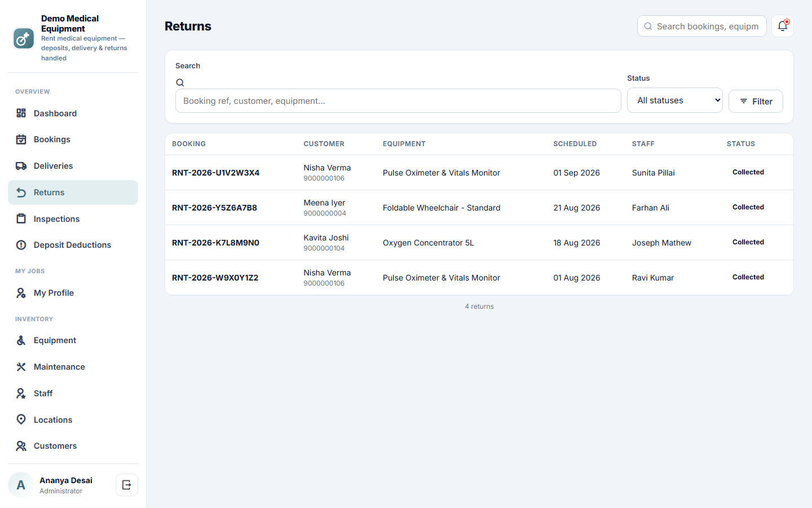
Task: Open booking RNT-2026-U1V2W3X4
Action: click(216, 173)
